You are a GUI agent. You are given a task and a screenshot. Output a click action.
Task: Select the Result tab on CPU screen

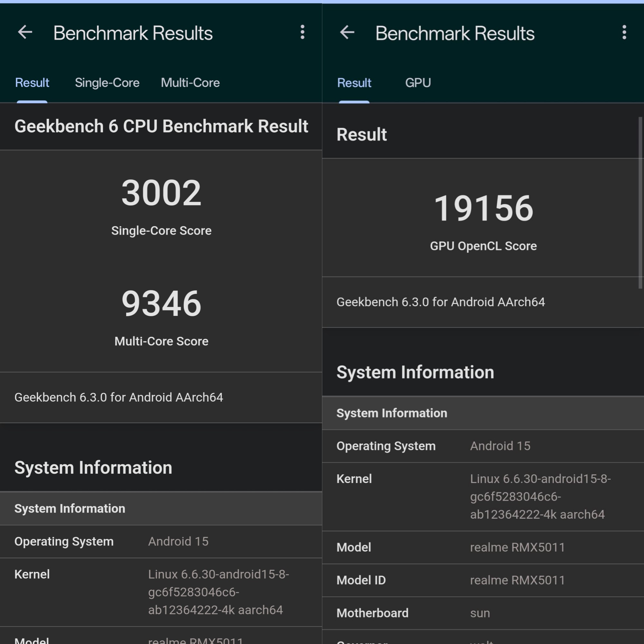coord(32,83)
